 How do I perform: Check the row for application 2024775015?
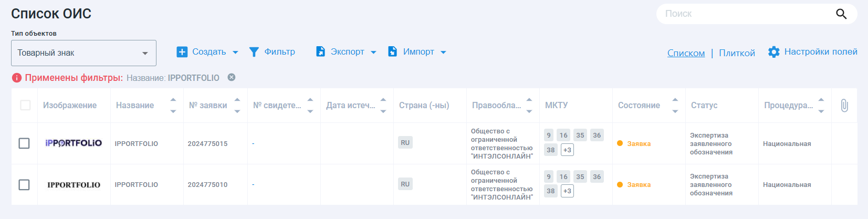tap(24, 143)
